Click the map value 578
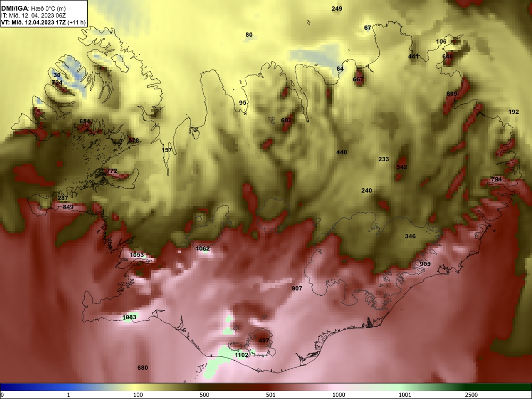The height and width of the screenshot is (399, 532). pos(134,140)
